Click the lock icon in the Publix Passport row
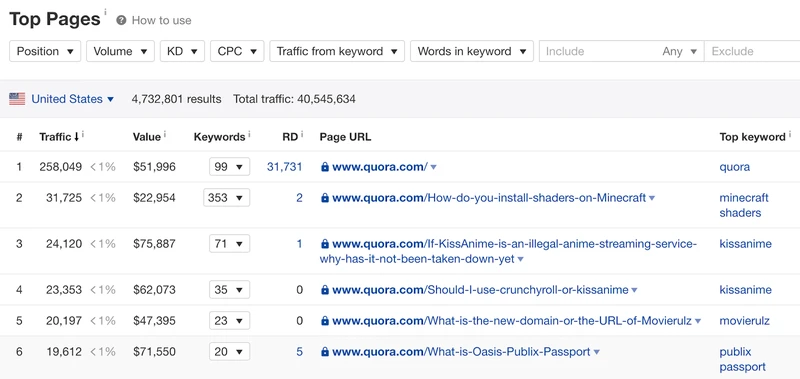 click(x=324, y=351)
